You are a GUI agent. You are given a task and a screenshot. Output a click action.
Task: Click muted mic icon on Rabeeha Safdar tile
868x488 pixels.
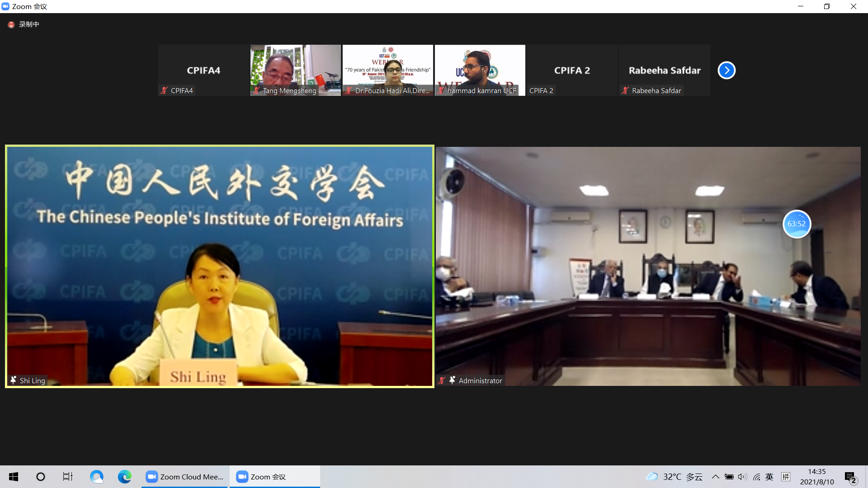pos(625,90)
